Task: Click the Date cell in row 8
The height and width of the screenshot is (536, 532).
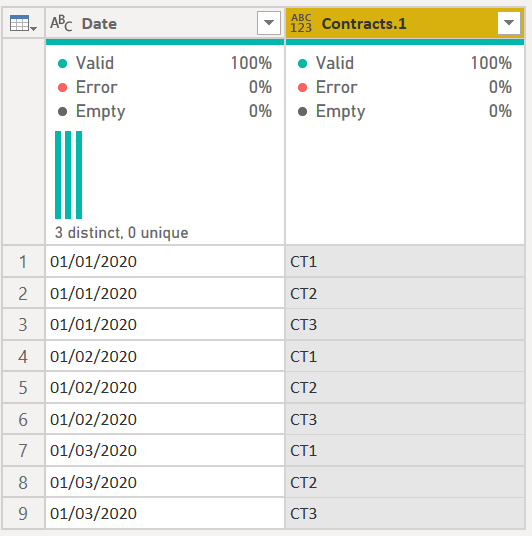Action: click(165, 482)
